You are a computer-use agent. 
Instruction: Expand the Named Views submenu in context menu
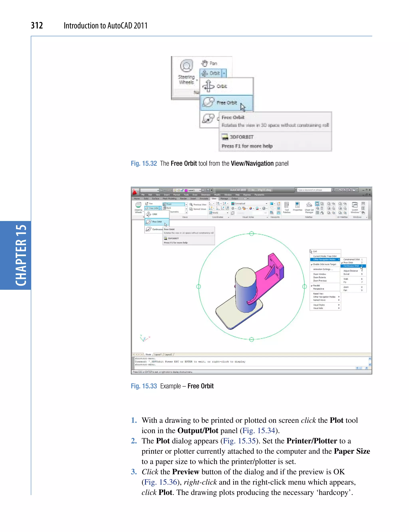[325, 300]
